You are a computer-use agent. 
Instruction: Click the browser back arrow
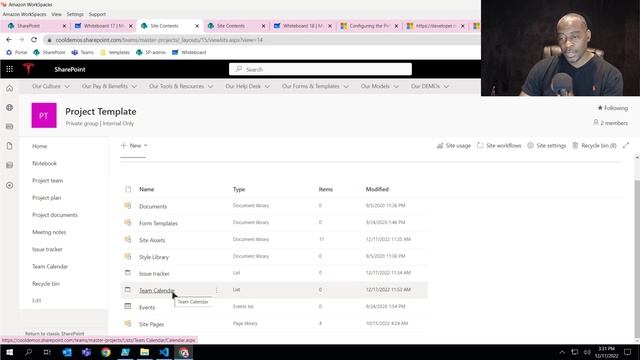coord(9,40)
